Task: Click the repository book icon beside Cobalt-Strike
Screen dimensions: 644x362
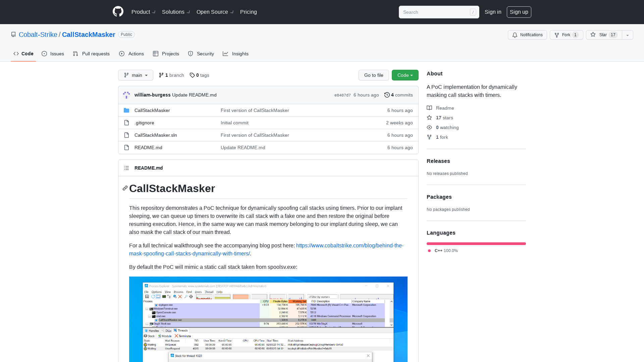Action: point(13,35)
